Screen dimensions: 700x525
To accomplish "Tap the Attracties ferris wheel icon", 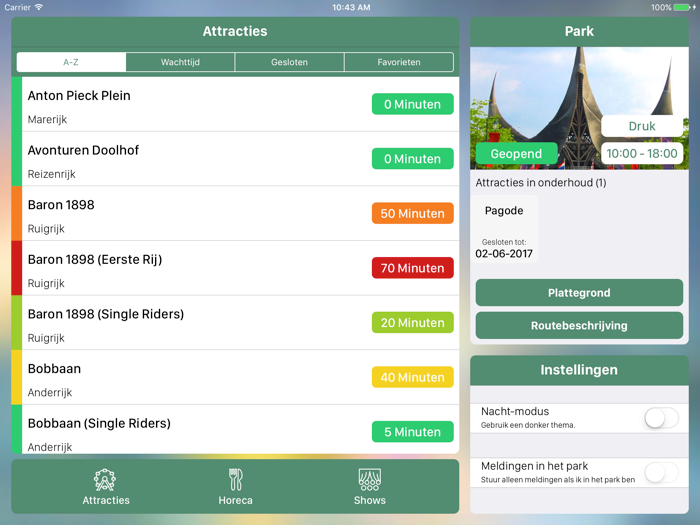I will click(x=105, y=479).
